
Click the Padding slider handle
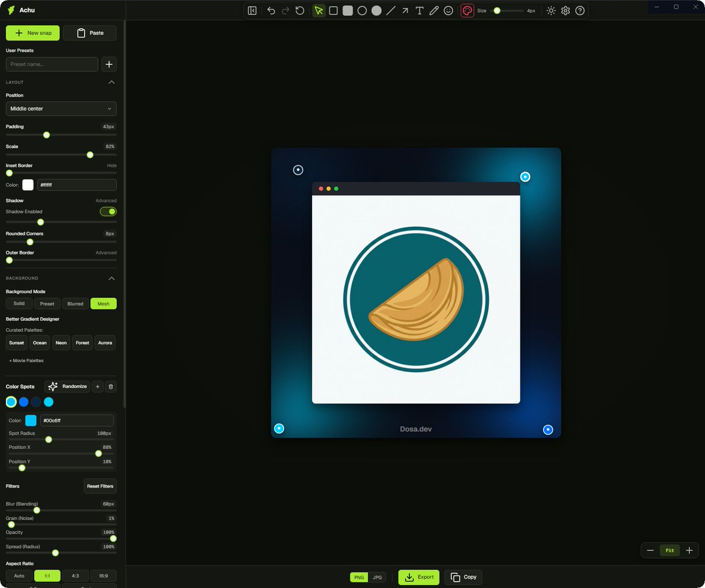(x=46, y=135)
